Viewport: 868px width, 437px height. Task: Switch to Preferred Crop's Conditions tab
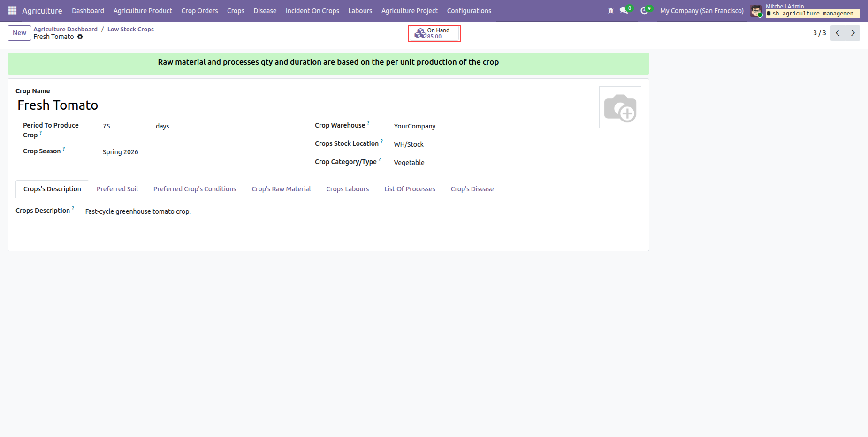coord(195,189)
